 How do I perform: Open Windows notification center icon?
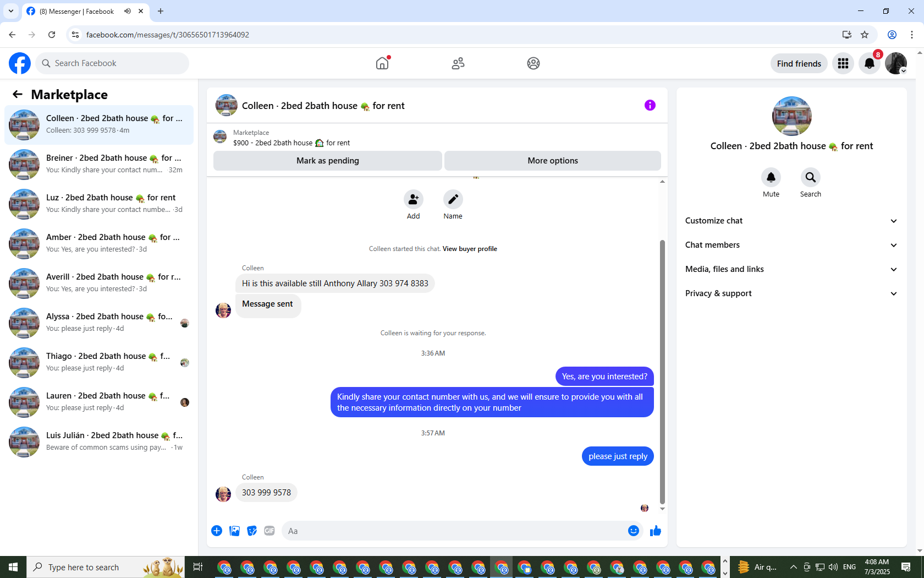tap(906, 567)
